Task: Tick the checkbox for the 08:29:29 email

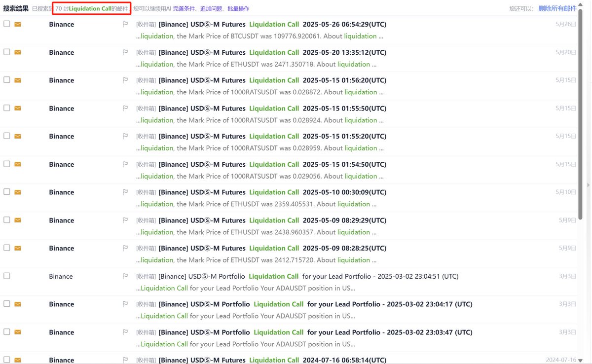Action: [x=7, y=219]
